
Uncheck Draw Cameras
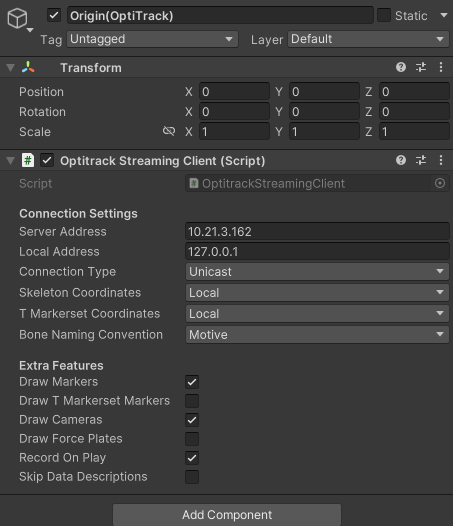pyautogui.click(x=192, y=420)
